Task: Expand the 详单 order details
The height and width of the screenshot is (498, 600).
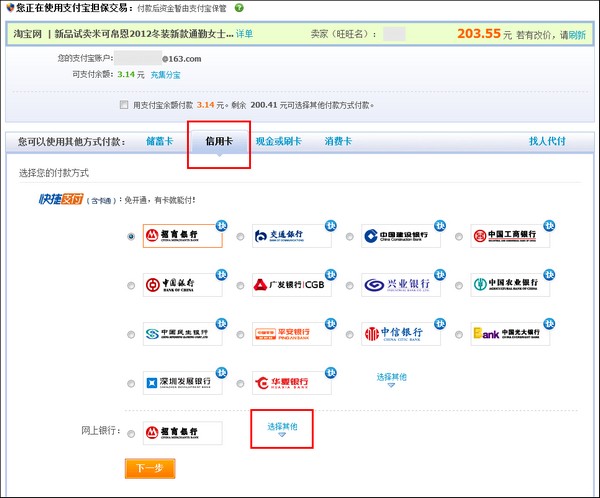Action: point(244,34)
